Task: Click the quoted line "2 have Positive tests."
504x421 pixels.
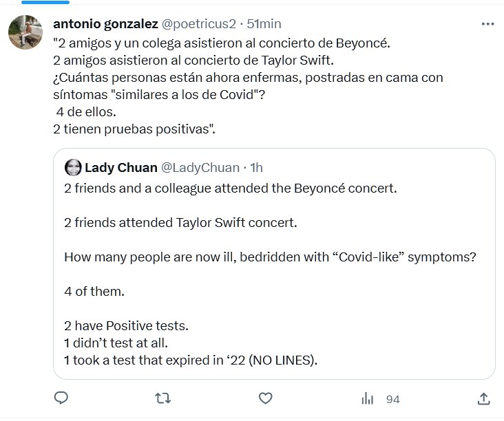Action: 125,325
